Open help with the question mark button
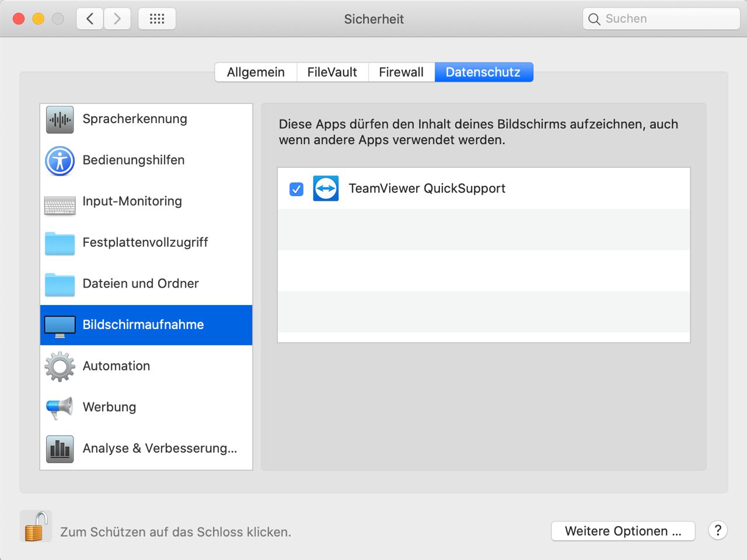Screen dimensions: 747x560 tap(718, 531)
